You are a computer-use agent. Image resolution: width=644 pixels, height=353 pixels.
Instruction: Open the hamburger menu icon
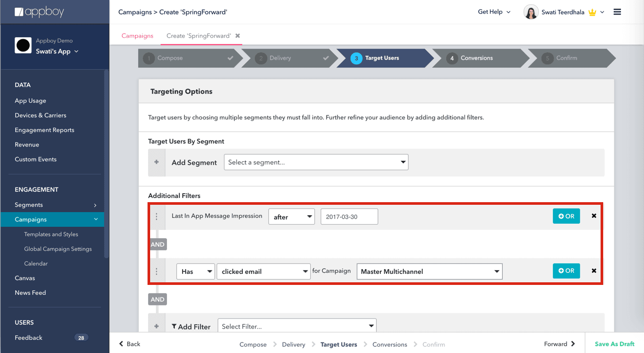click(x=617, y=12)
